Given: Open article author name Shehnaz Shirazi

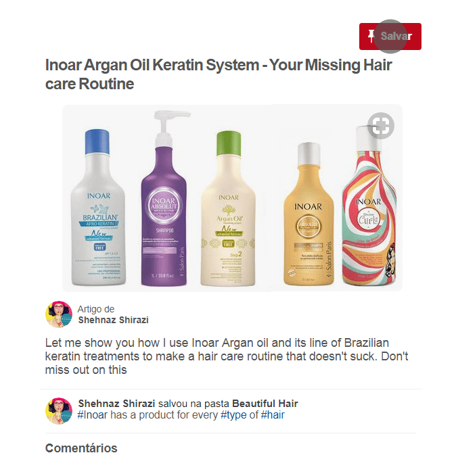Looking at the screenshot, I should 113,320.
